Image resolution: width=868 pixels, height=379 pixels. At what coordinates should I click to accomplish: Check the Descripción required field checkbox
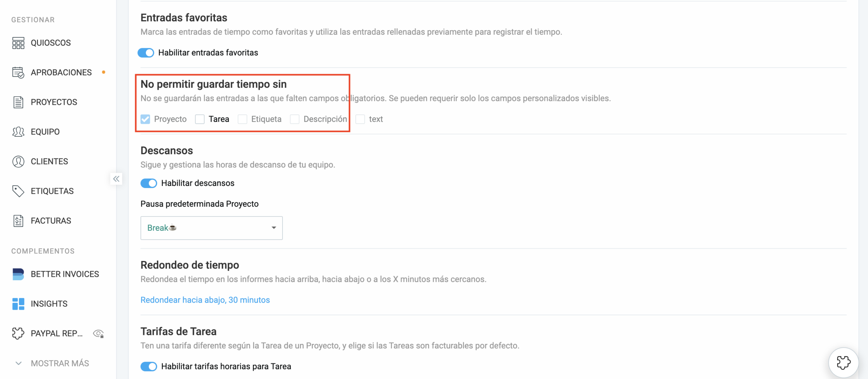pos(294,119)
